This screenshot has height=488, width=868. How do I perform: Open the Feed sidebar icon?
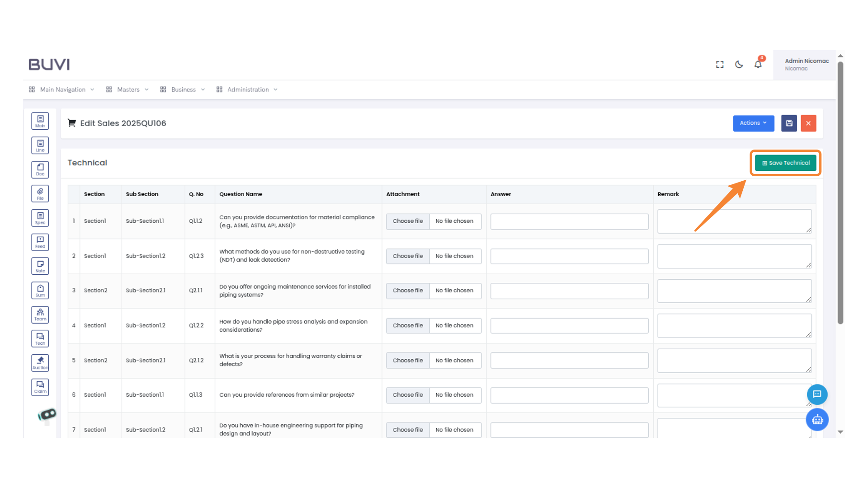[x=40, y=242]
